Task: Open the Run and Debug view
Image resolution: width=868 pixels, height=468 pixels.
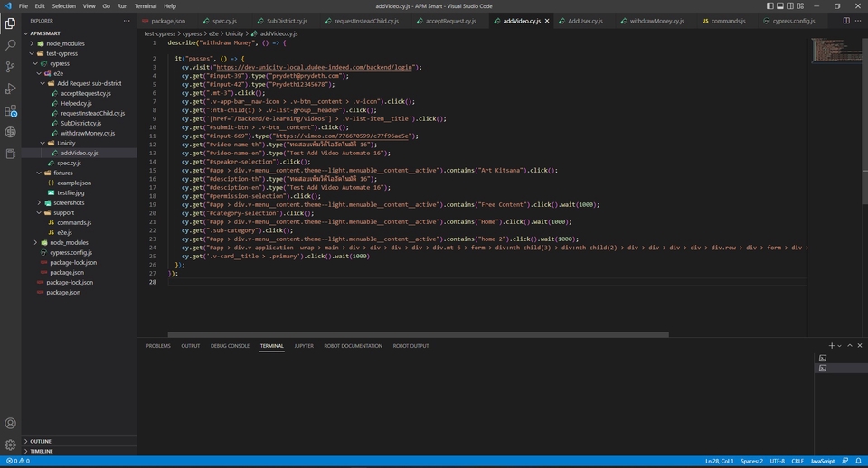Action: point(10,89)
